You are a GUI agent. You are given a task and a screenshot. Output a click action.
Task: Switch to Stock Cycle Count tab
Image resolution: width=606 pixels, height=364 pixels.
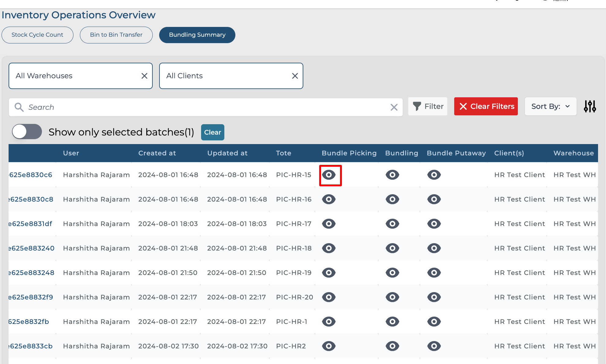point(37,35)
